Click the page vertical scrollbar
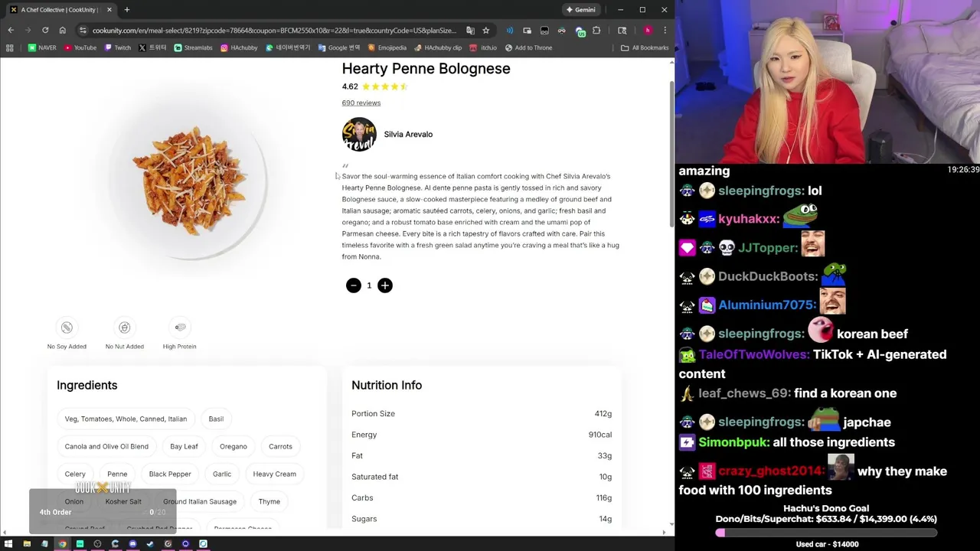980x551 pixels. click(x=671, y=153)
